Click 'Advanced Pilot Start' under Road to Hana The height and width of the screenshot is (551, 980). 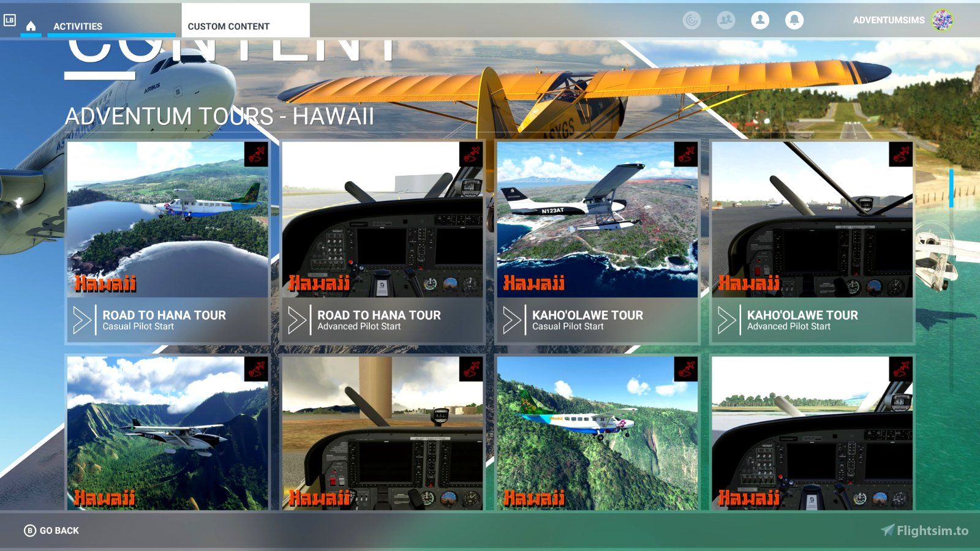[x=359, y=327]
